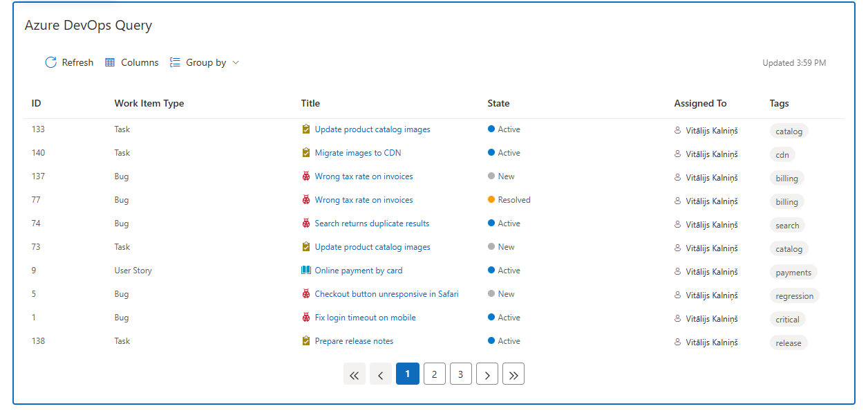Click the bug icon in row ID 137

pos(306,176)
